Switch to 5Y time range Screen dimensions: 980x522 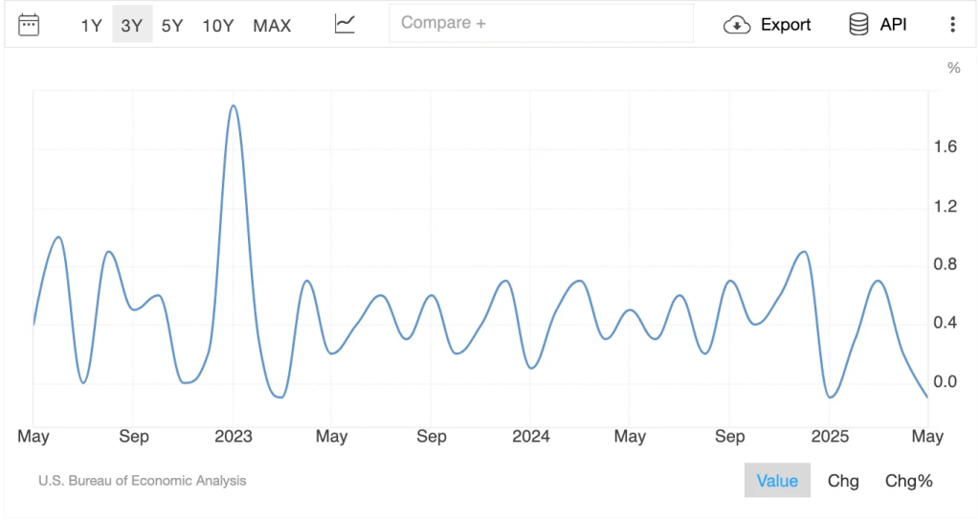[172, 25]
